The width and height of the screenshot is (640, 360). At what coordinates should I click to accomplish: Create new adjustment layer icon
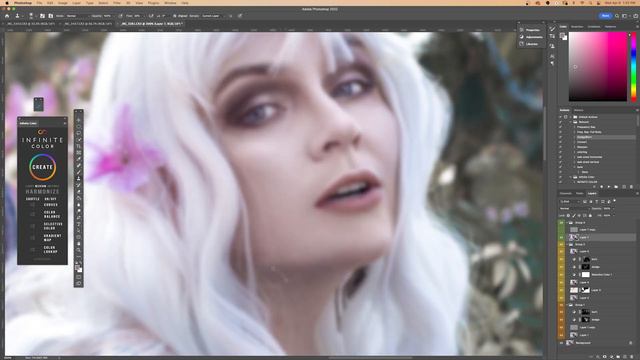tap(611, 357)
